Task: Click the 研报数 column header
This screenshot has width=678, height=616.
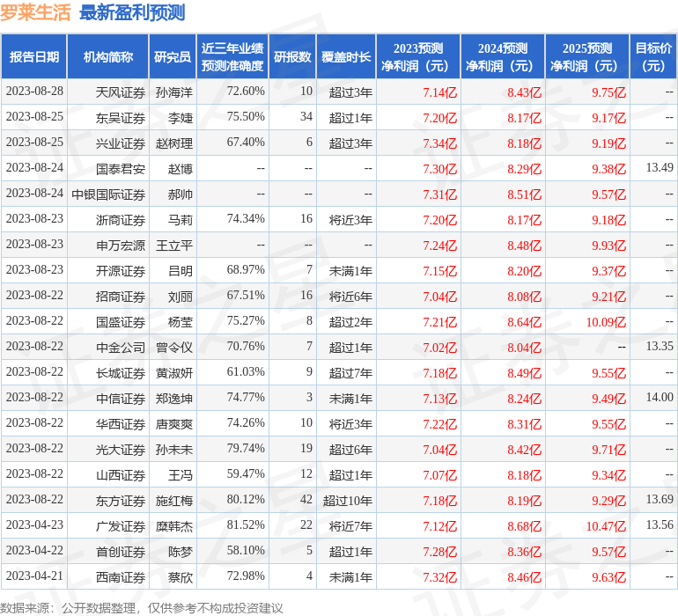Action: coord(292,56)
